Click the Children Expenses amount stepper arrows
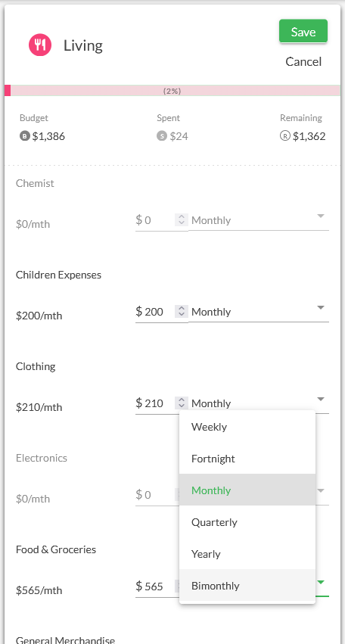This screenshot has height=644, width=345. tap(181, 312)
